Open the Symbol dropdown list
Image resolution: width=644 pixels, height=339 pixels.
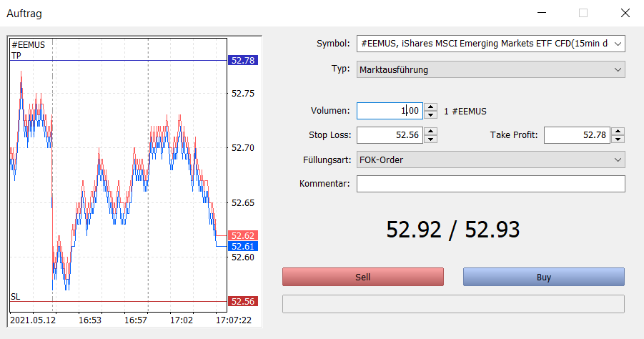coord(618,44)
